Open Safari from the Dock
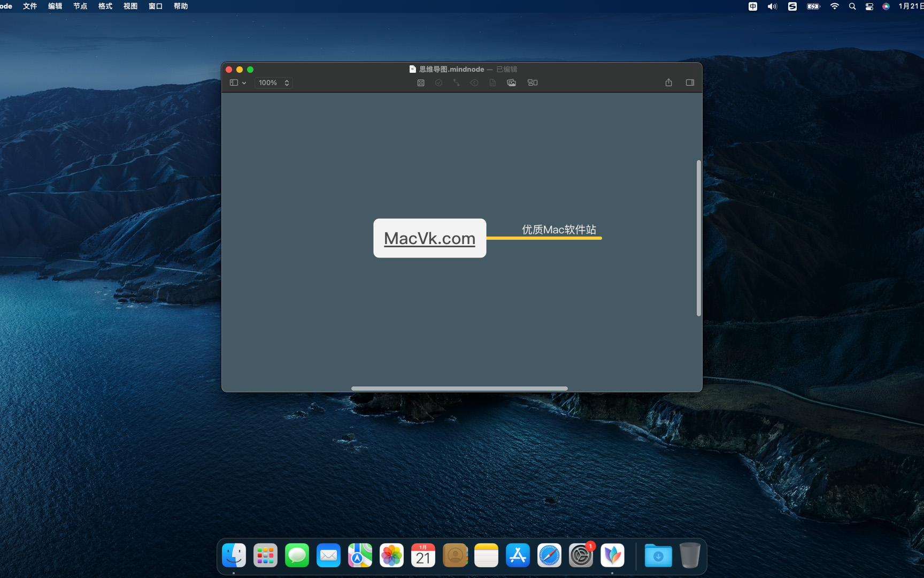The width and height of the screenshot is (924, 578). click(x=549, y=556)
